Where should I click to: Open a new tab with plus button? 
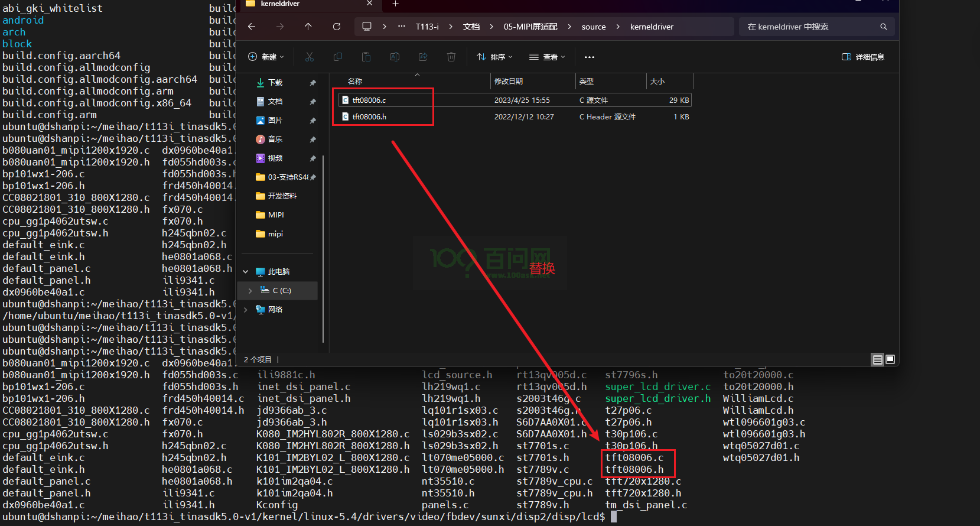[x=396, y=4]
